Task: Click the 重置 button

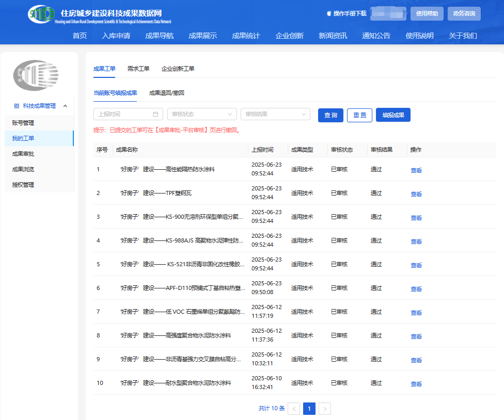Action: coord(359,115)
